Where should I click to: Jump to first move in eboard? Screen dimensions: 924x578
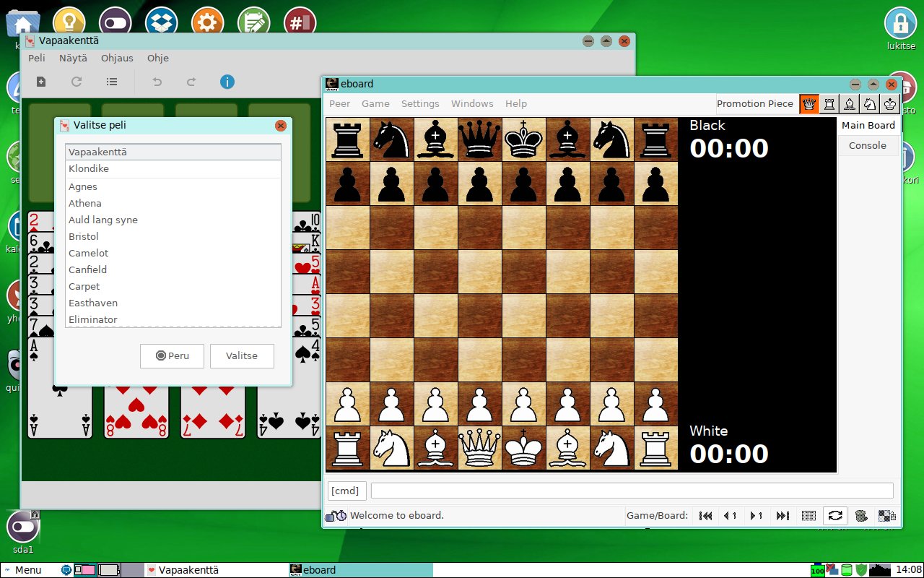click(x=706, y=515)
